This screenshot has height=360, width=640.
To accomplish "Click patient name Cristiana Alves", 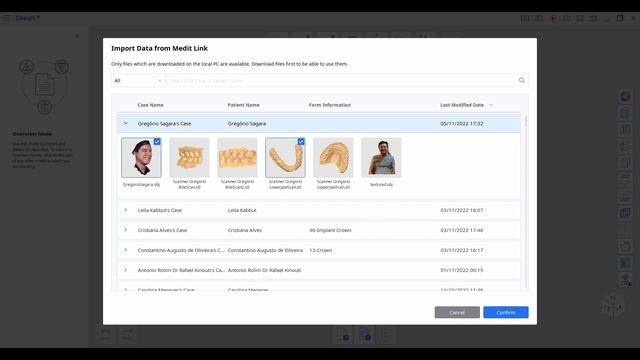I will pos(245,230).
